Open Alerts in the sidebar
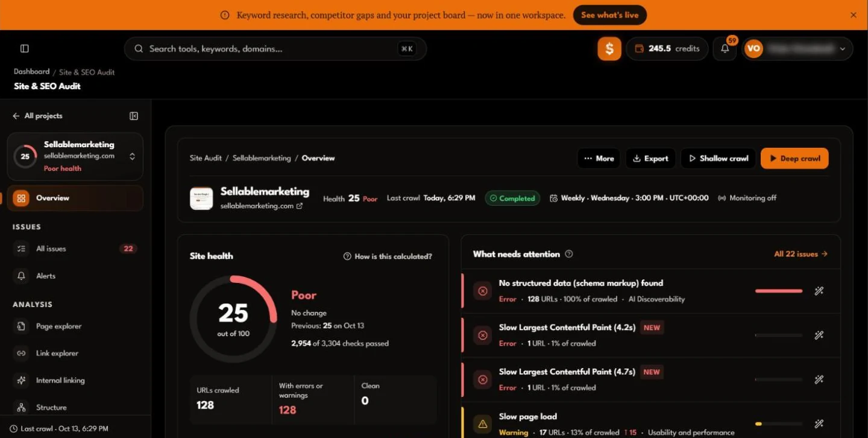Viewport: 868px width, 438px height. (x=75, y=276)
